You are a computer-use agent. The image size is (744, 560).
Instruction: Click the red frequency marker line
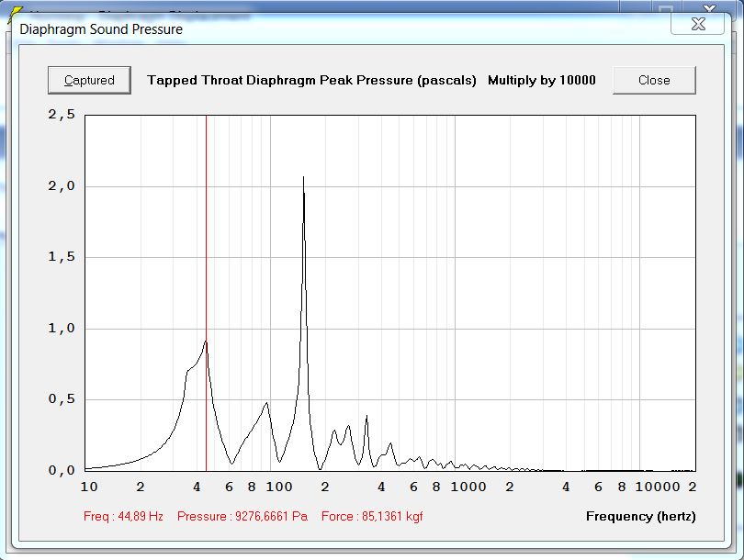point(206,293)
